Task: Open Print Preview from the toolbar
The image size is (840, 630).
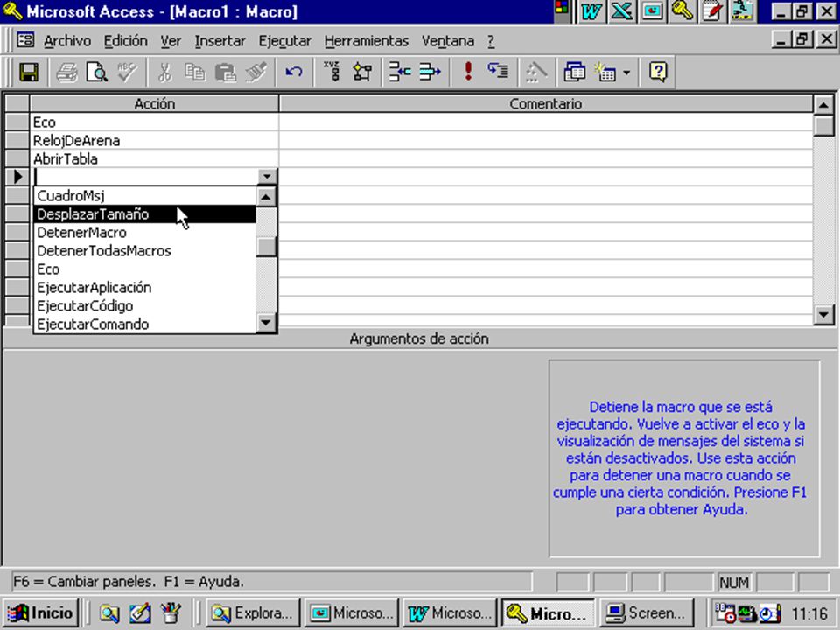Action: pos(97,72)
